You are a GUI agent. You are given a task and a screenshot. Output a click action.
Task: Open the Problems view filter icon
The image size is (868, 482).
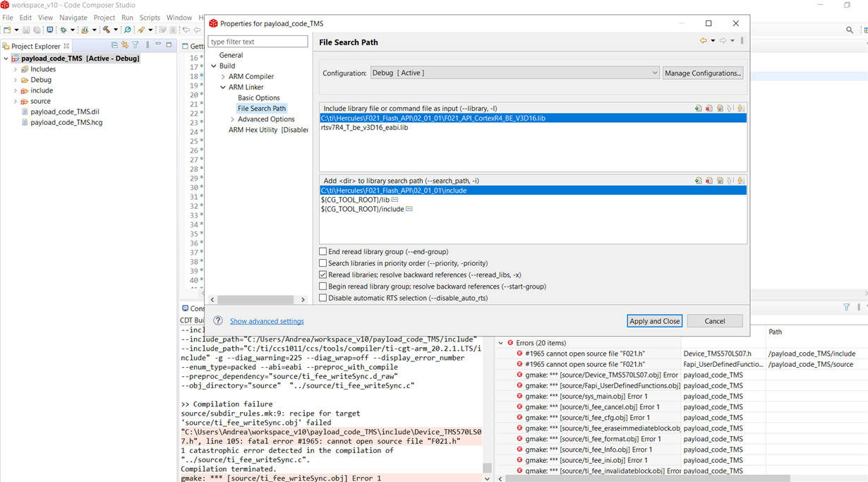846,308
